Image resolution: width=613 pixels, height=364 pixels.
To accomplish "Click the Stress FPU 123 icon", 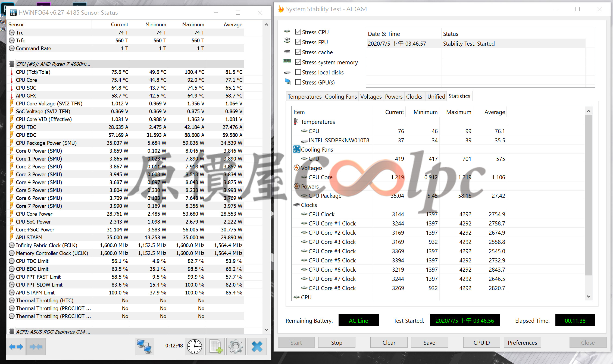I will coord(287,41).
